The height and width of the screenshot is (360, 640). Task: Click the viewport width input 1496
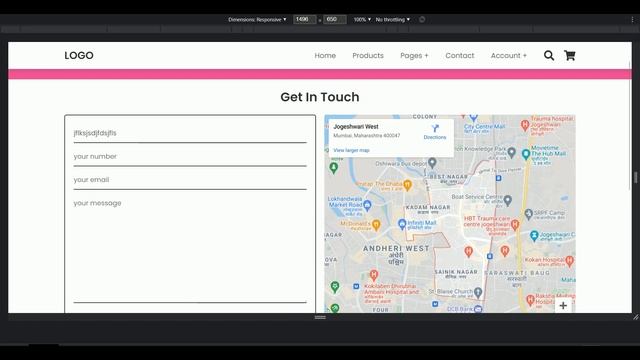(x=304, y=20)
